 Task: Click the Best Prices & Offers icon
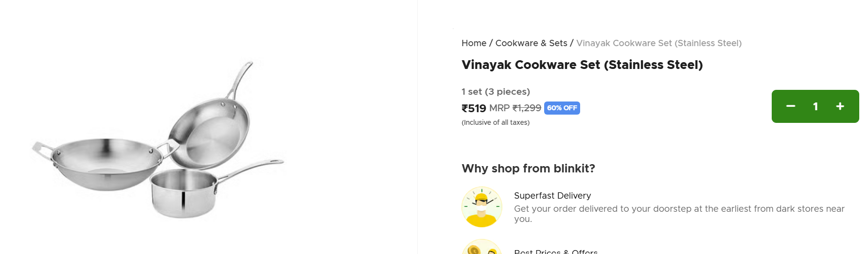coord(481,248)
